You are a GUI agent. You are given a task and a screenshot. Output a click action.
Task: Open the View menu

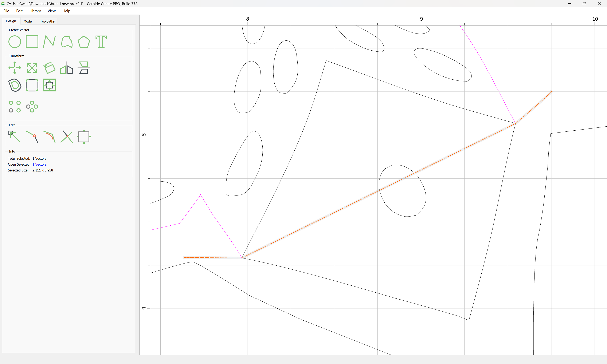coord(51,11)
